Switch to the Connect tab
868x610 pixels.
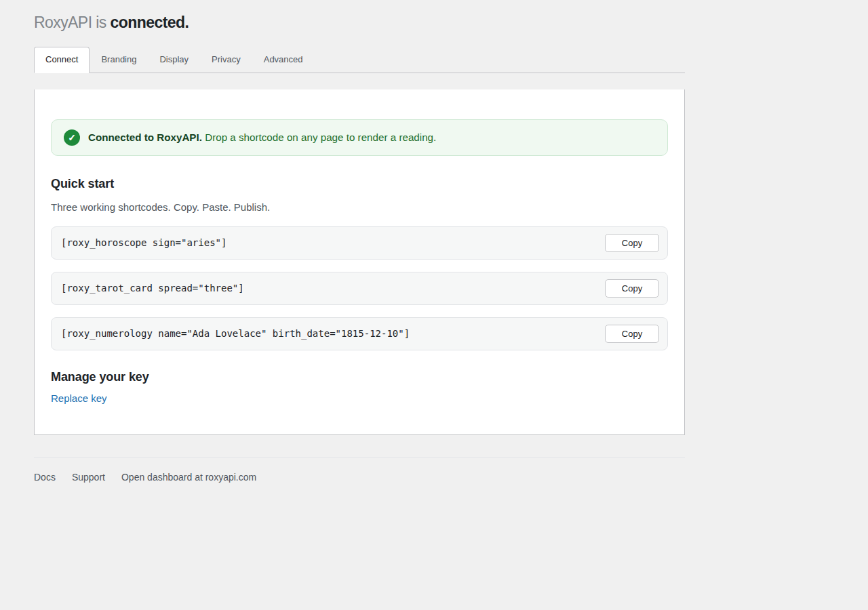pos(62,60)
